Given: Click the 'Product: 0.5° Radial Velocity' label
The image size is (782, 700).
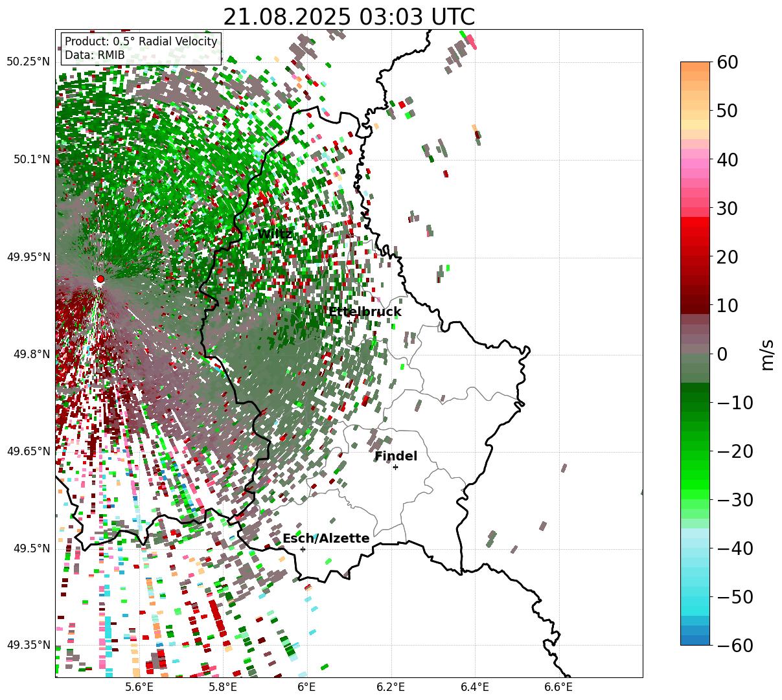Looking at the screenshot, I should [x=141, y=41].
